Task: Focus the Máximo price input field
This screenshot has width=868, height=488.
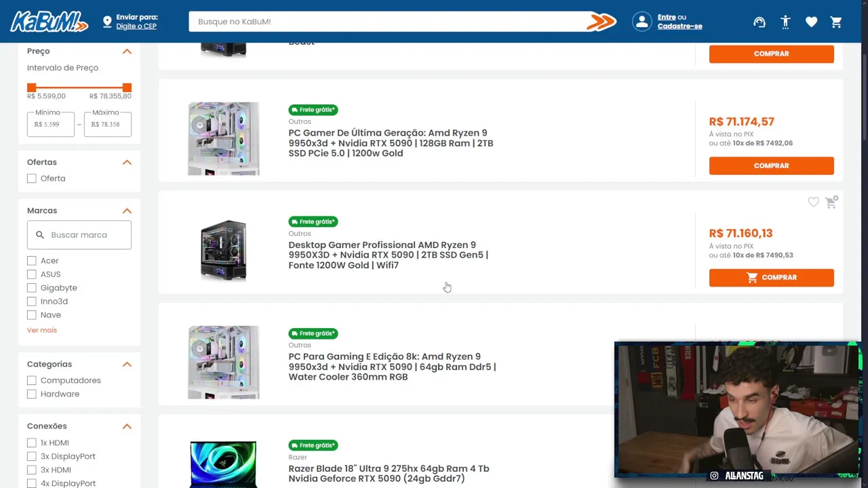Action: [108, 125]
